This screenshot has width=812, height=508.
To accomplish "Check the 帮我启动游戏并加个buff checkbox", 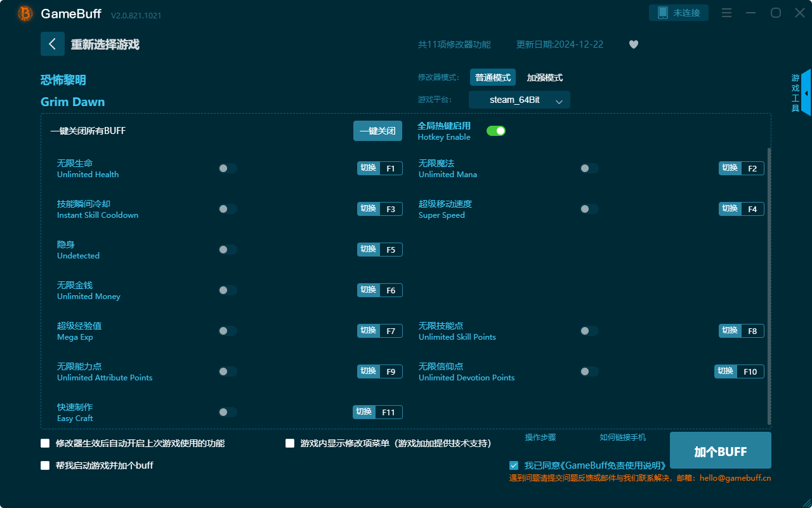I will [45, 465].
